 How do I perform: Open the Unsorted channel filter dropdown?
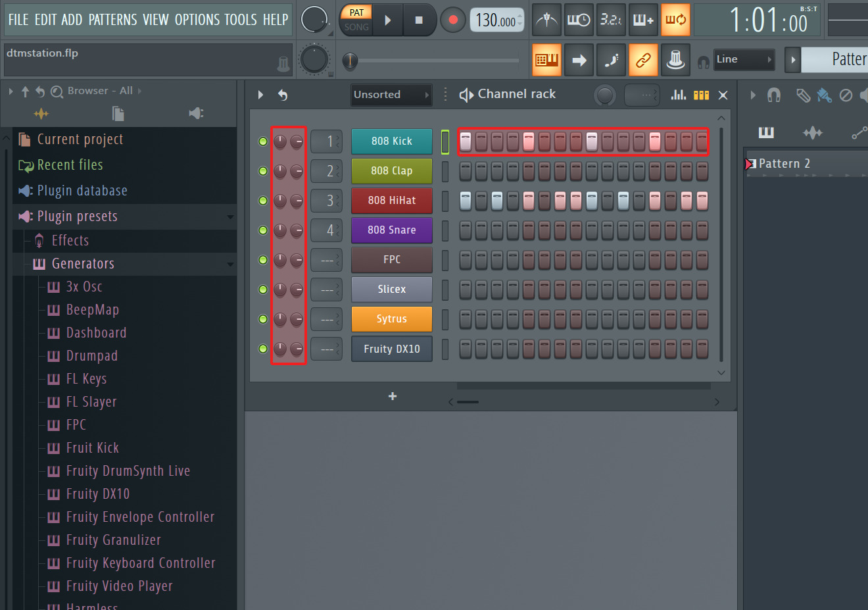coord(391,95)
